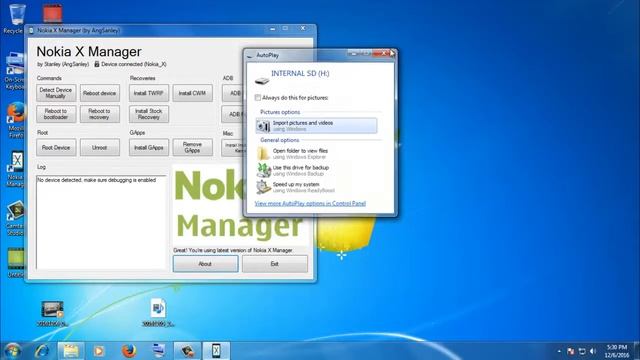The height and width of the screenshot is (360, 640).
Task: Open the Camtasia Studio desktop shortcut
Action: point(16,218)
